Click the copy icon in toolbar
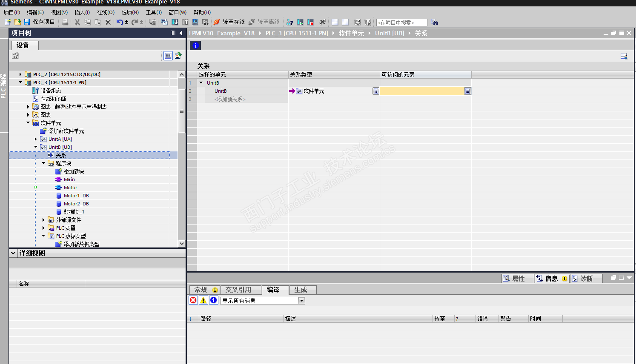The height and width of the screenshot is (364, 636). [x=88, y=22]
